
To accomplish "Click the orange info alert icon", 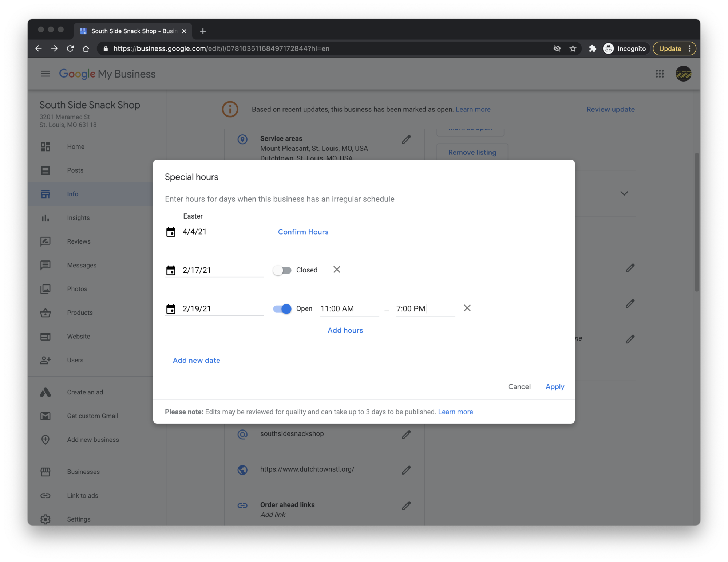I will point(230,109).
